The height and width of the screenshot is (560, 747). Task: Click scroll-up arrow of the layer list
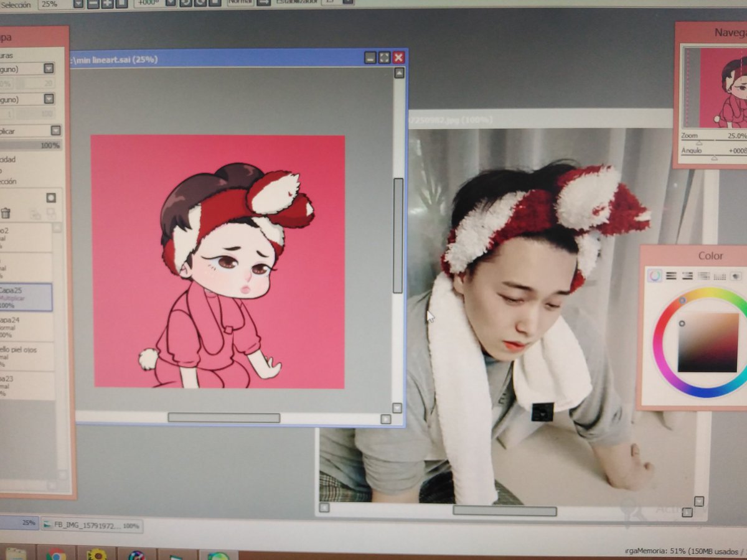pos(57,228)
